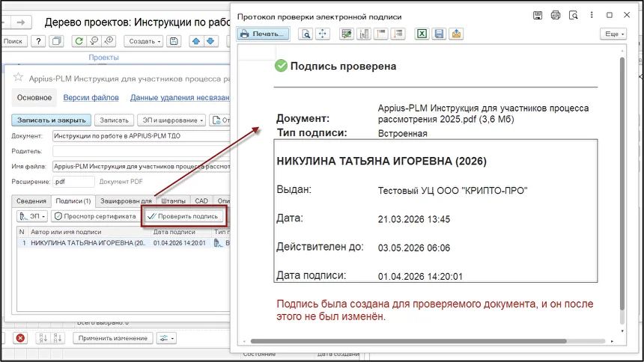
Task: Open the ЭП и шифрование dropdown
Action: pos(171,120)
